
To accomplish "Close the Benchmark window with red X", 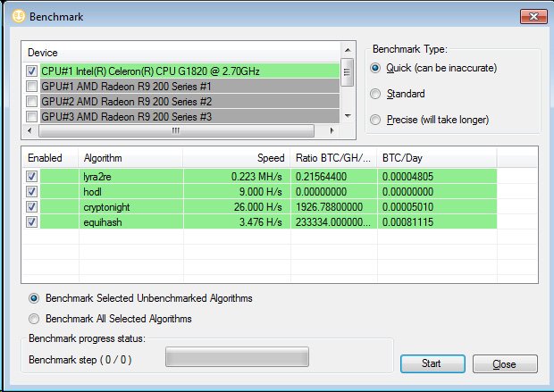I will point(533,17).
